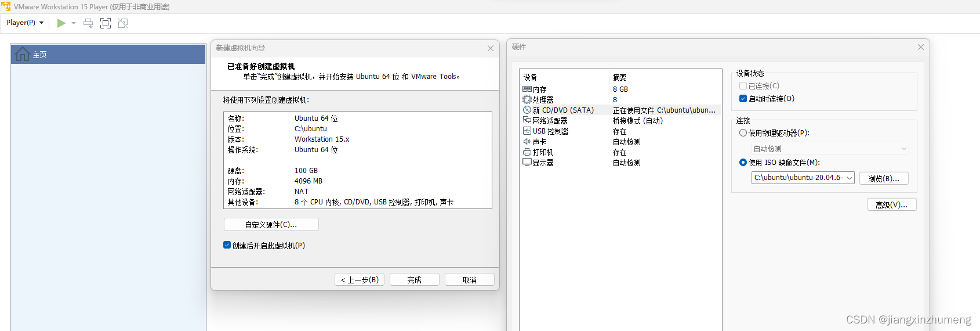
Task: Select the Home icon in the library
Action: 23,54
